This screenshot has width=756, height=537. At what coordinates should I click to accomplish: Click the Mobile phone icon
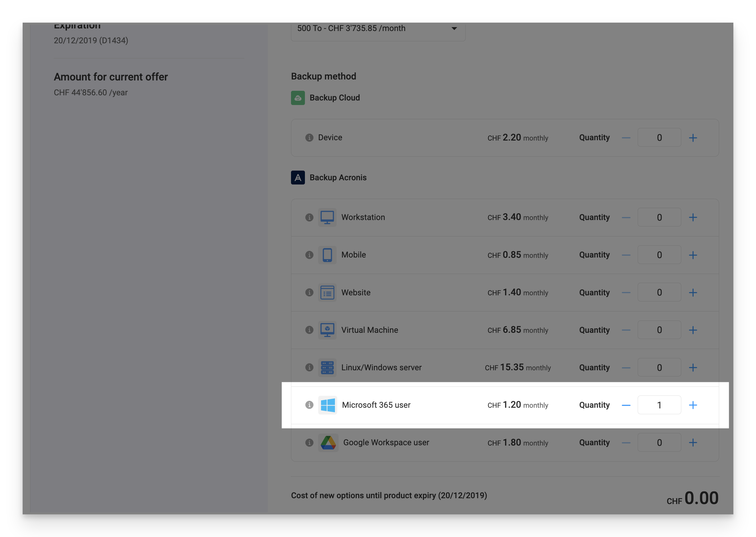pos(327,255)
